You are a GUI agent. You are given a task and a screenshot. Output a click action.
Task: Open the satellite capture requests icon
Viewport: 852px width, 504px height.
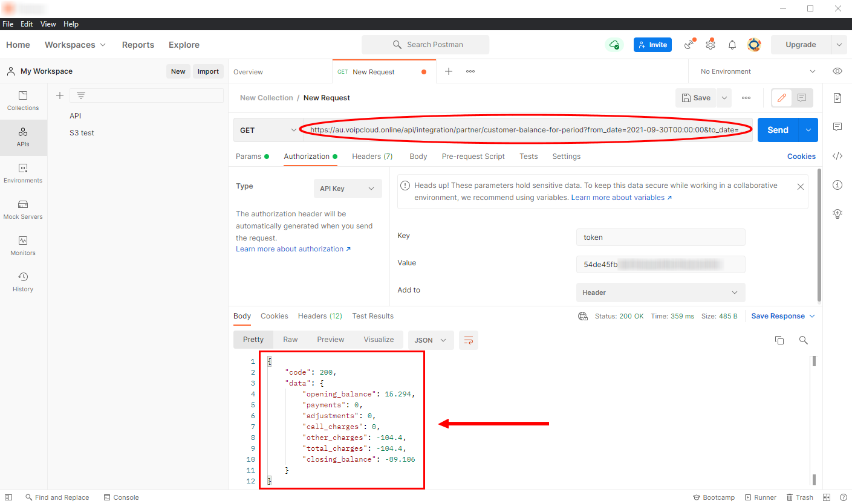(x=689, y=45)
